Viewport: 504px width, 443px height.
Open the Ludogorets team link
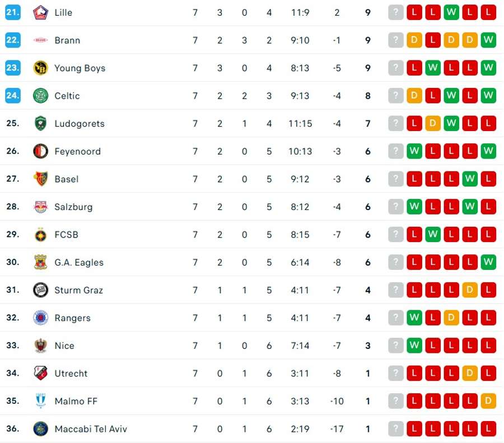80,124
